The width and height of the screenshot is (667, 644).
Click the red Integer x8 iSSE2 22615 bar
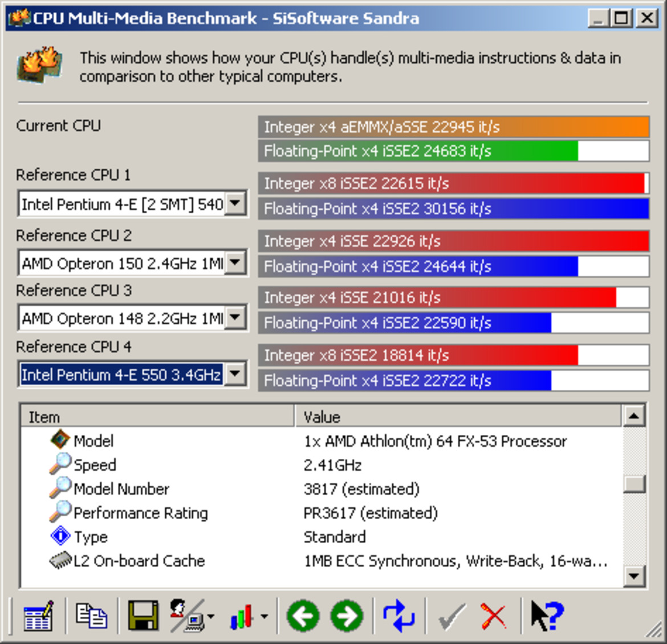tap(453, 184)
